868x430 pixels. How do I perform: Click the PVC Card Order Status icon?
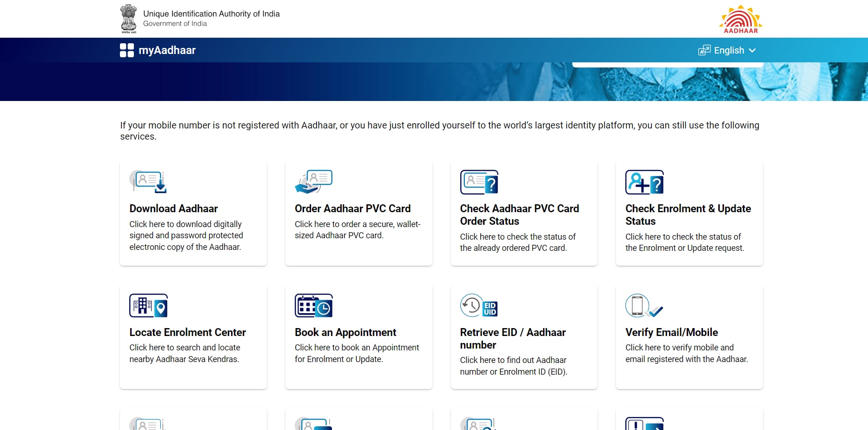[479, 182]
